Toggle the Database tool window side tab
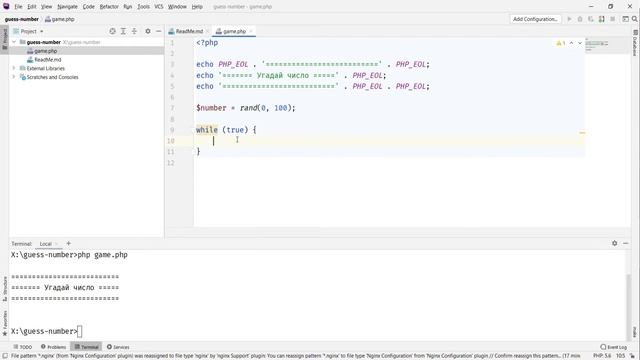Viewport: 640px width, 360px height. point(635,43)
